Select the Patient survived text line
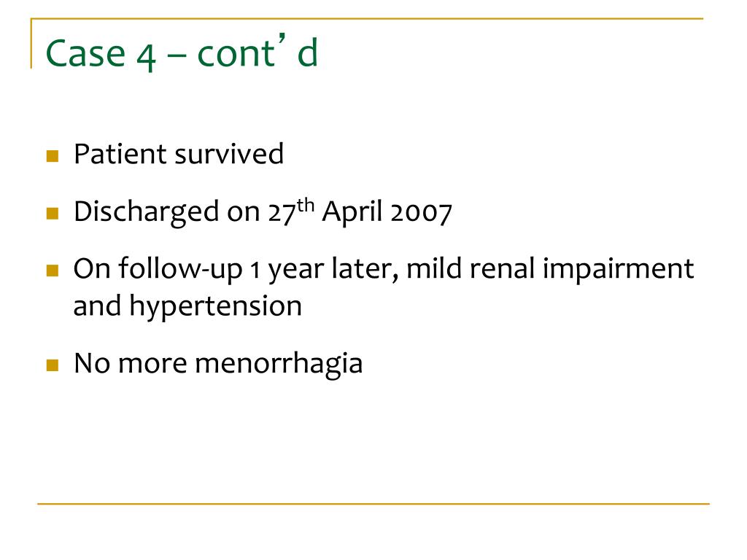The height and width of the screenshot is (560, 747). (179, 155)
